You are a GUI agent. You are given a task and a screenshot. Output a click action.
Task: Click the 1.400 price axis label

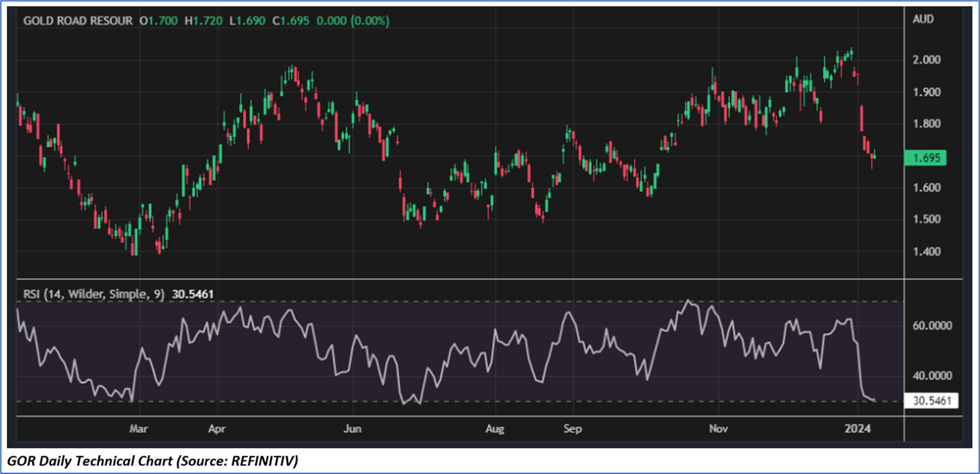pos(927,252)
